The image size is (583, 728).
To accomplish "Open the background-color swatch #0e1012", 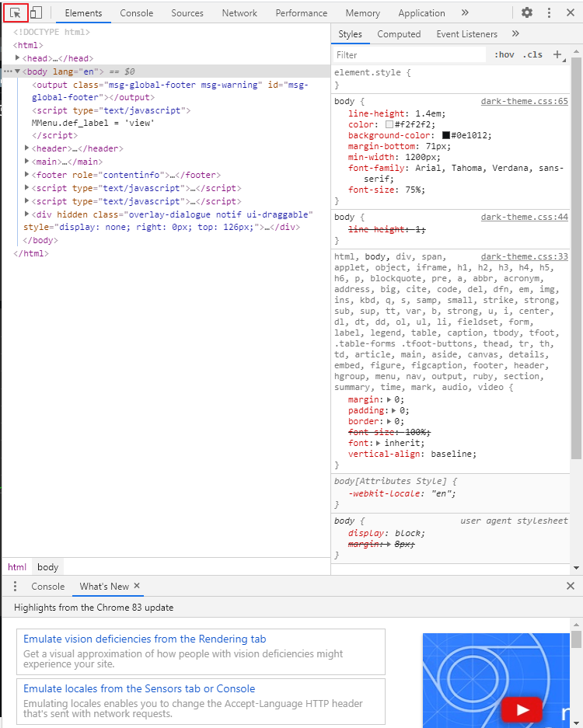I will pyautogui.click(x=446, y=135).
